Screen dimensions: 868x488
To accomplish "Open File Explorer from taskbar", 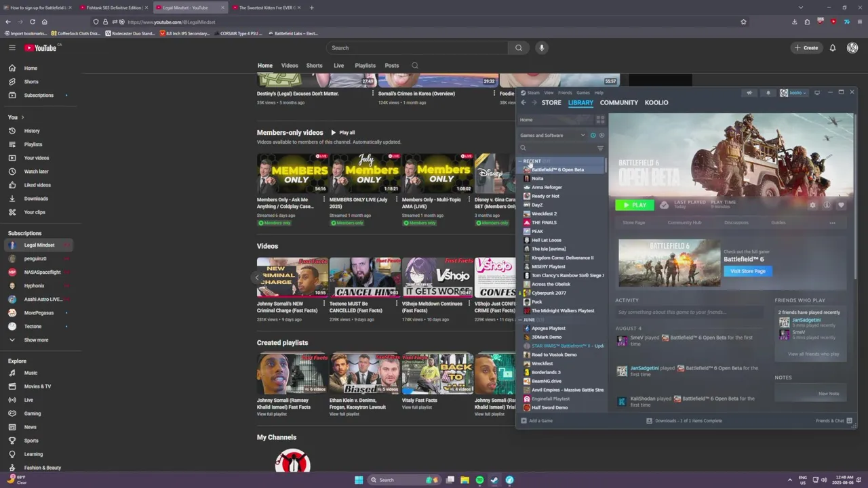I will pyautogui.click(x=465, y=480).
